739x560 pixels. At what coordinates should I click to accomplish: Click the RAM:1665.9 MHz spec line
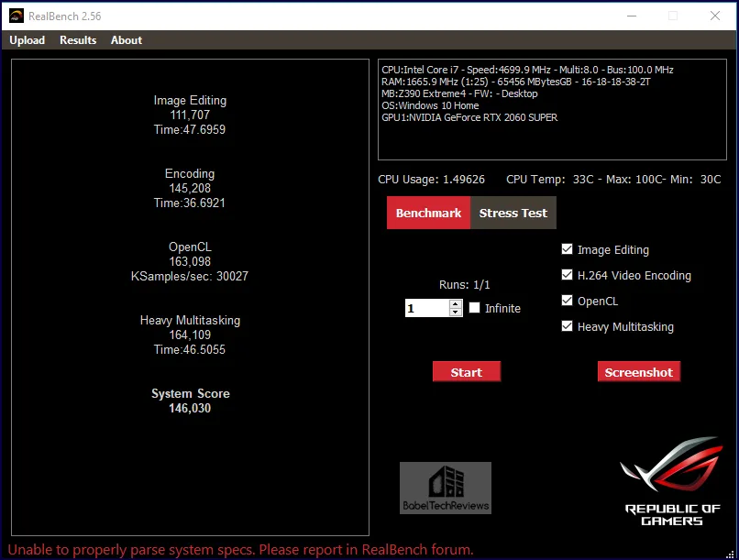516,82
